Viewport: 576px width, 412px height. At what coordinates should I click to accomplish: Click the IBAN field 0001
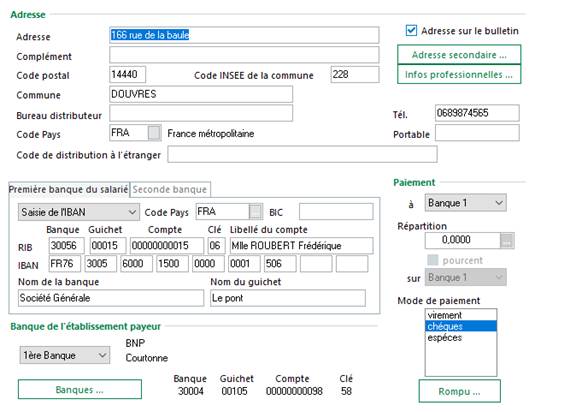coord(244,264)
